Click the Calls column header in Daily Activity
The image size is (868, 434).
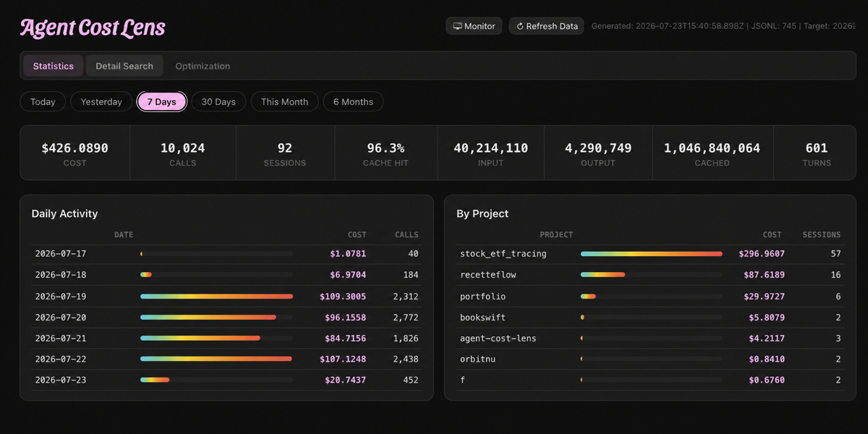point(407,234)
